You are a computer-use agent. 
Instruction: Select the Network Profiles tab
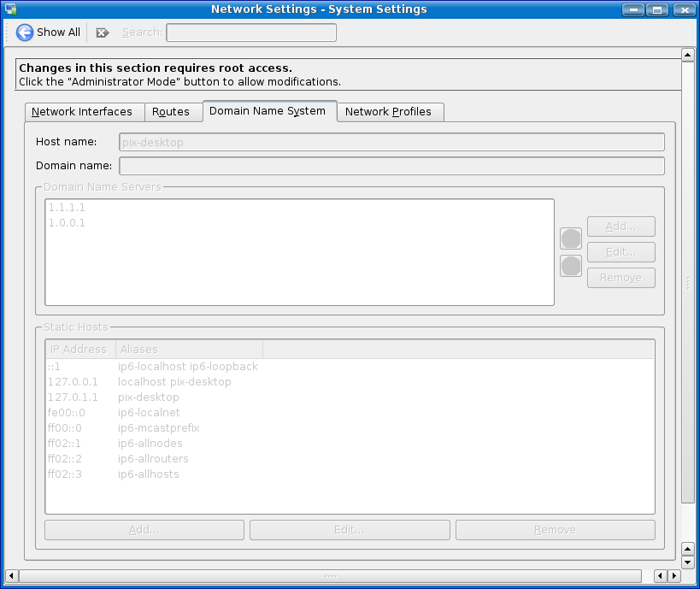(x=388, y=112)
